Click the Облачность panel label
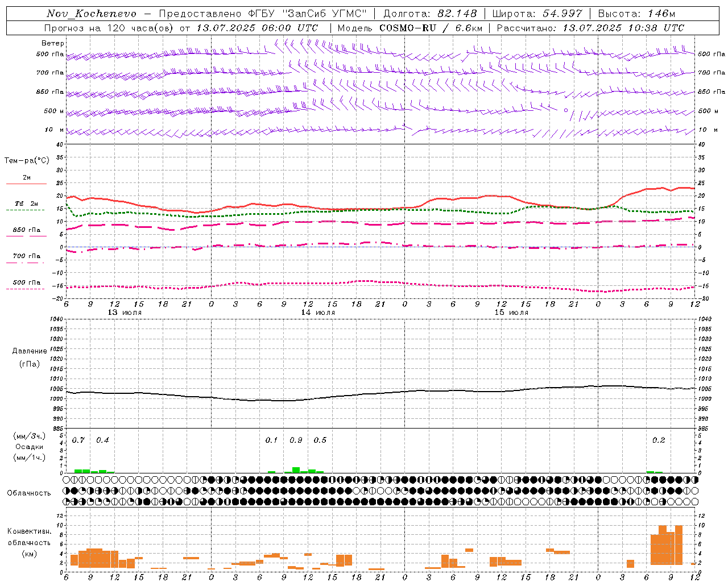728x582 pixels. point(29,493)
